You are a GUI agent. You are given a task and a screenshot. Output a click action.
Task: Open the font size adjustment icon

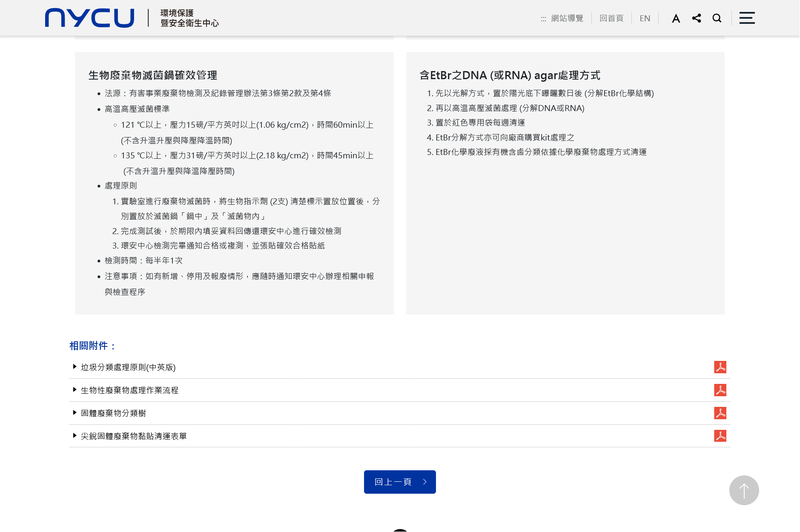click(676, 18)
